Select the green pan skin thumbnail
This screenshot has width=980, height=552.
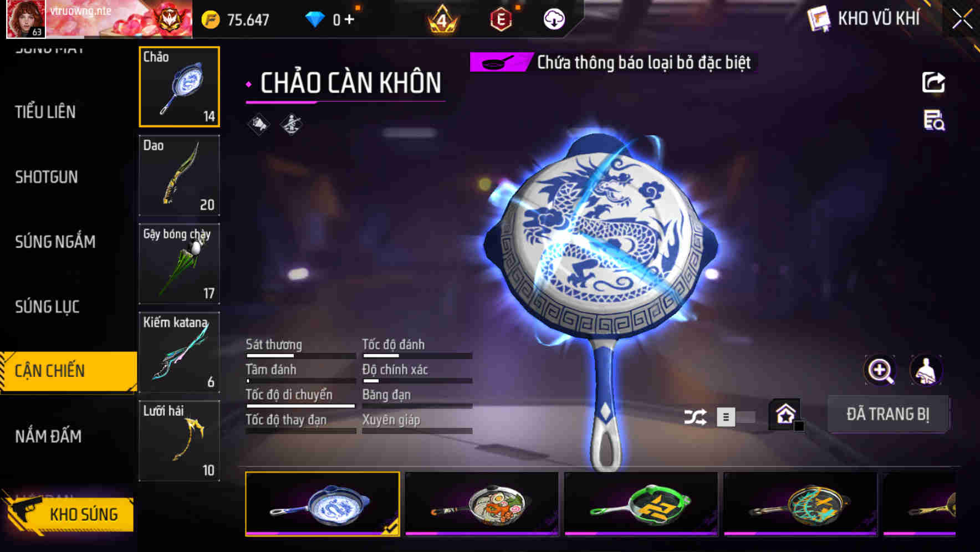click(641, 504)
